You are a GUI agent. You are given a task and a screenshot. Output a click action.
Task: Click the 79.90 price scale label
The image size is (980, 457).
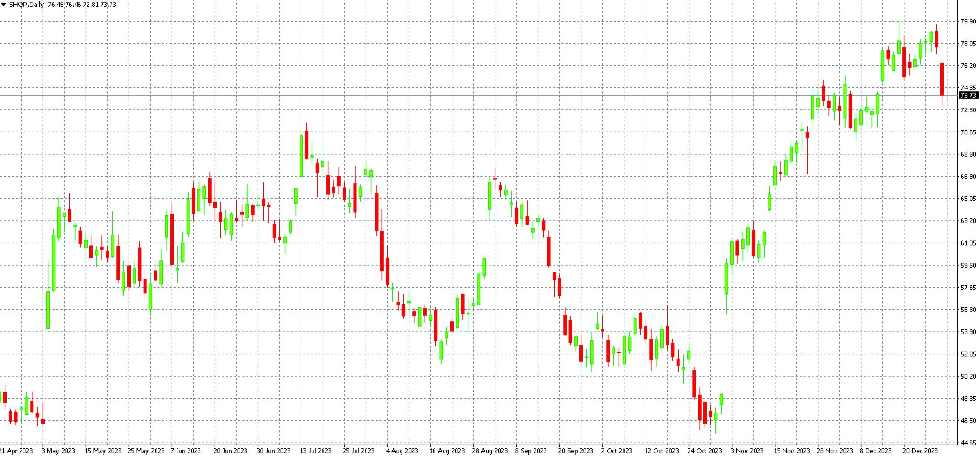(x=968, y=22)
